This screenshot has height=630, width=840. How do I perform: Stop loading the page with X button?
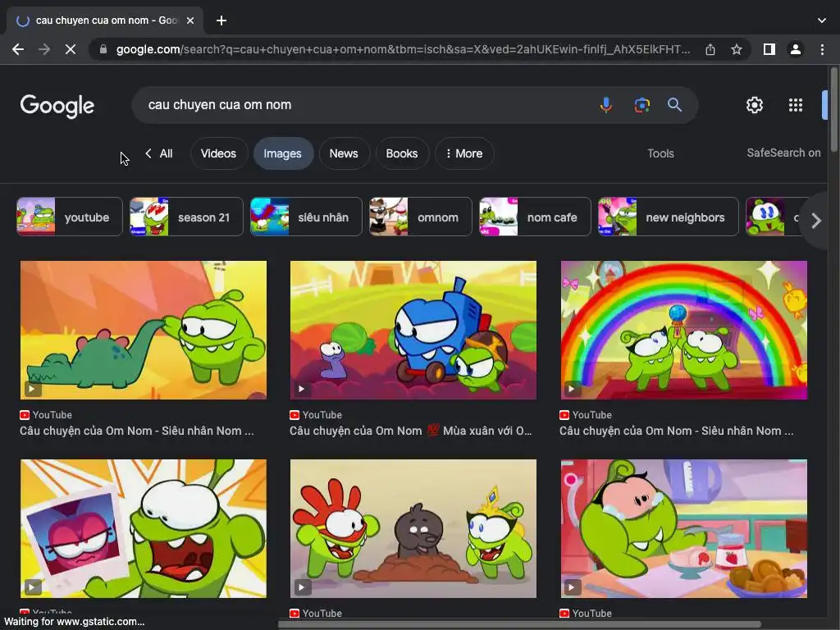point(71,50)
